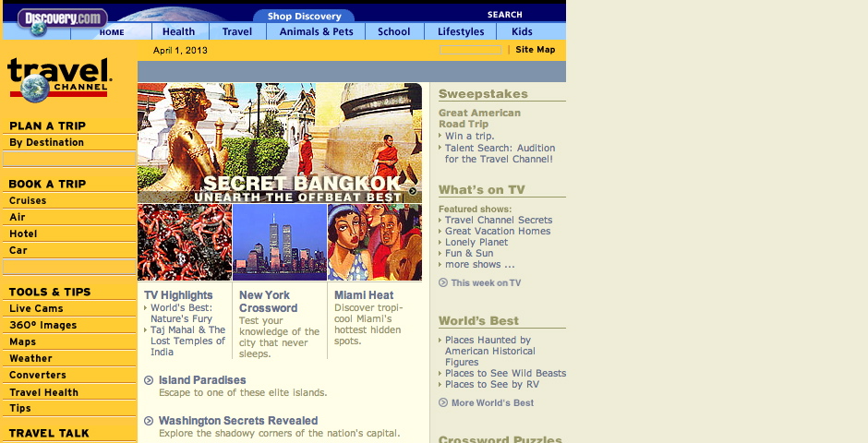868x443 pixels.
Task: Open the Shop Discovery tab
Action: (x=304, y=16)
